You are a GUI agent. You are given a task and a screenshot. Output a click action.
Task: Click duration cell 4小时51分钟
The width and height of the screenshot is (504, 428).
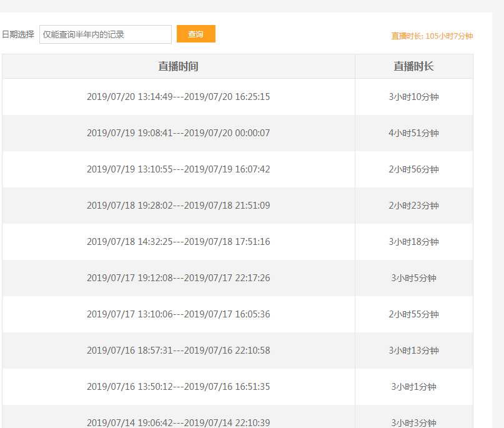[x=413, y=133]
